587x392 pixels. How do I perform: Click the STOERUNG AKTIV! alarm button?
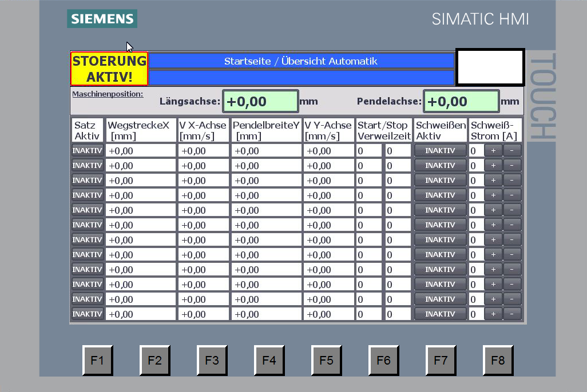(109, 69)
